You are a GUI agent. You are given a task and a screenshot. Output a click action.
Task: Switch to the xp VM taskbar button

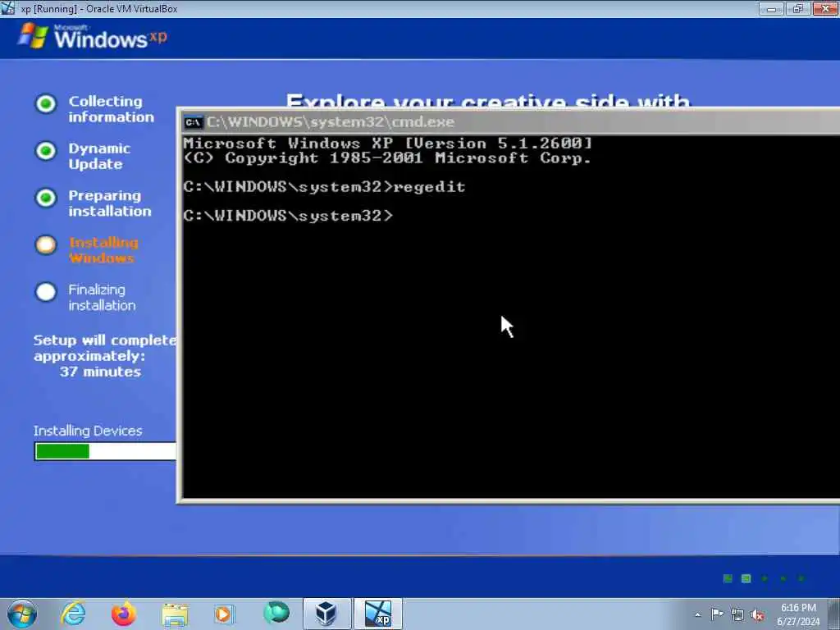click(377, 614)
